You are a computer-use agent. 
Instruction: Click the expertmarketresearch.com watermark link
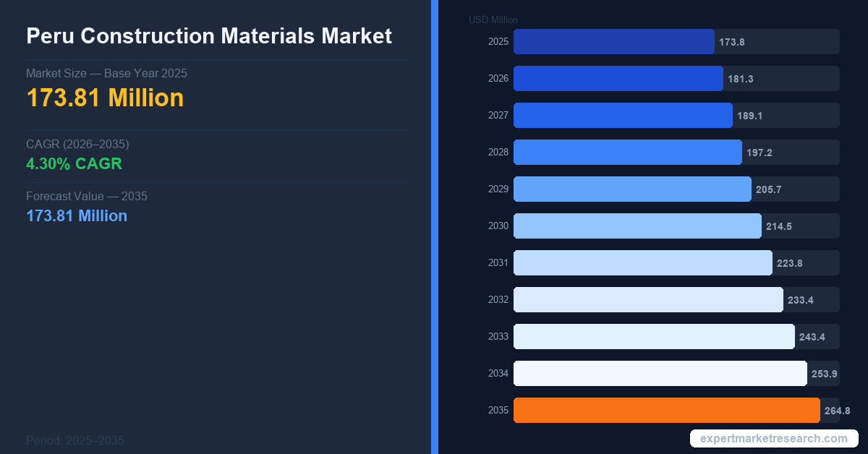point(773,439)
